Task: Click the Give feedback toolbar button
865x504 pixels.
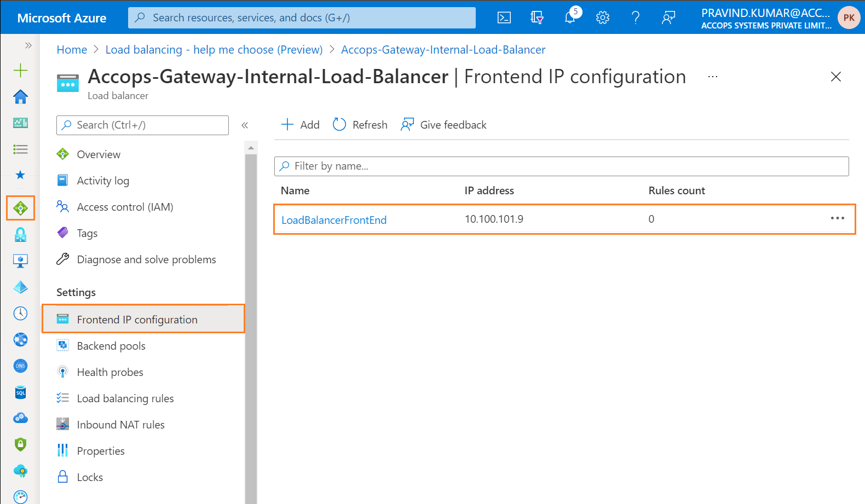Action: 444,125
